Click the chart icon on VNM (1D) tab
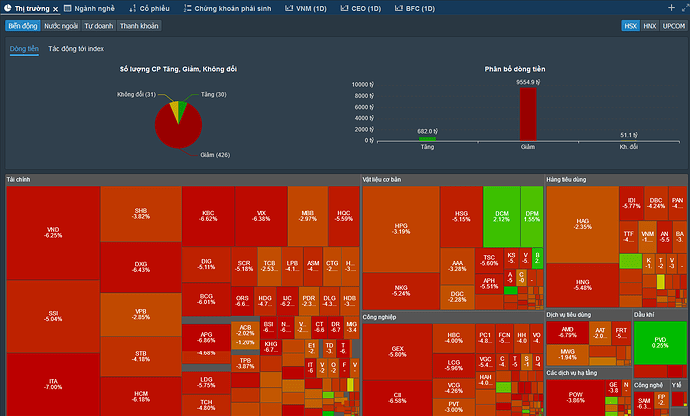Screen dimensions: 690x416 (289, 8)
